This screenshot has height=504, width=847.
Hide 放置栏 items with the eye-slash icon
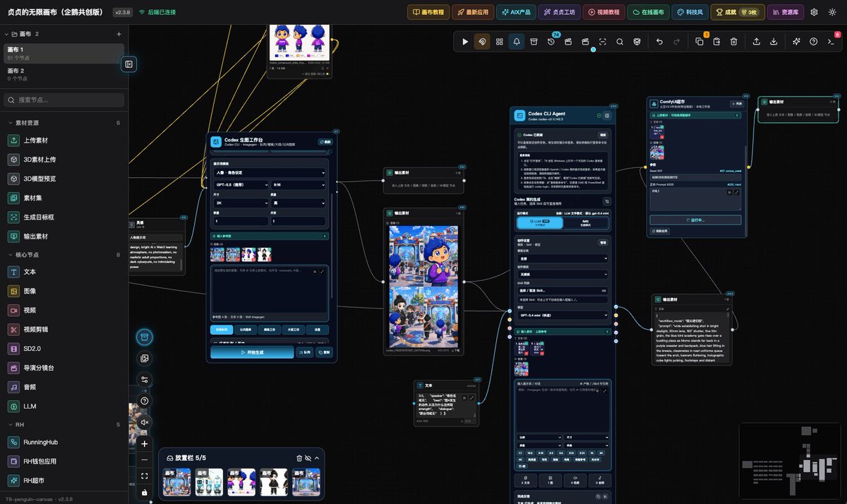click(x=308, y=458)
